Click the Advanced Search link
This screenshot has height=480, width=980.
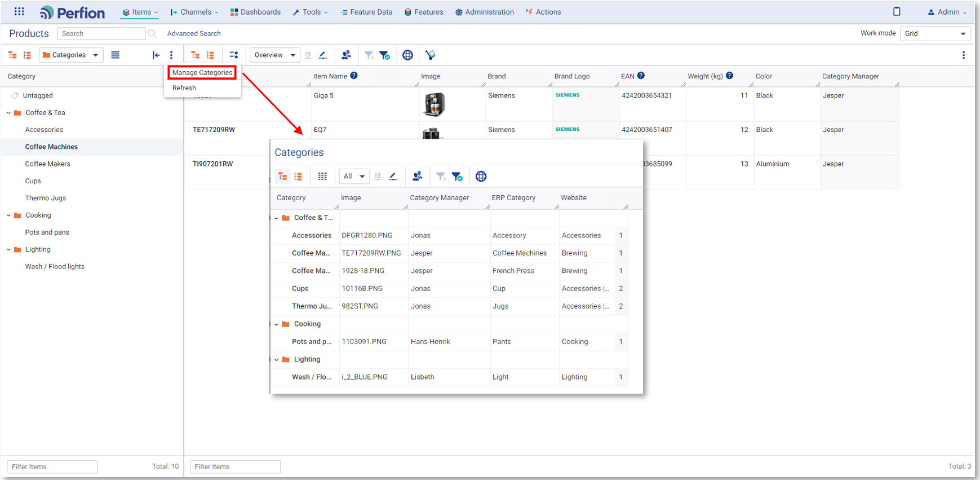194,33
